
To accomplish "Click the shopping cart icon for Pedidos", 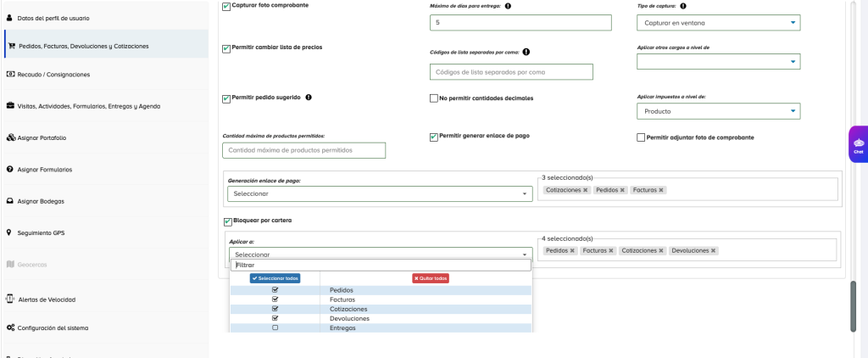I will [x=12, y=46].
